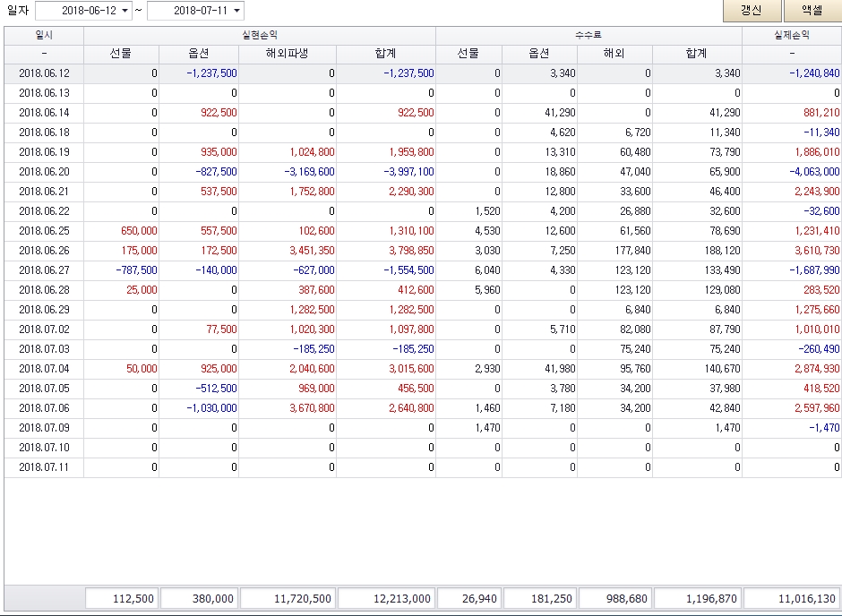Click the 갱신 refresh button

751,11
